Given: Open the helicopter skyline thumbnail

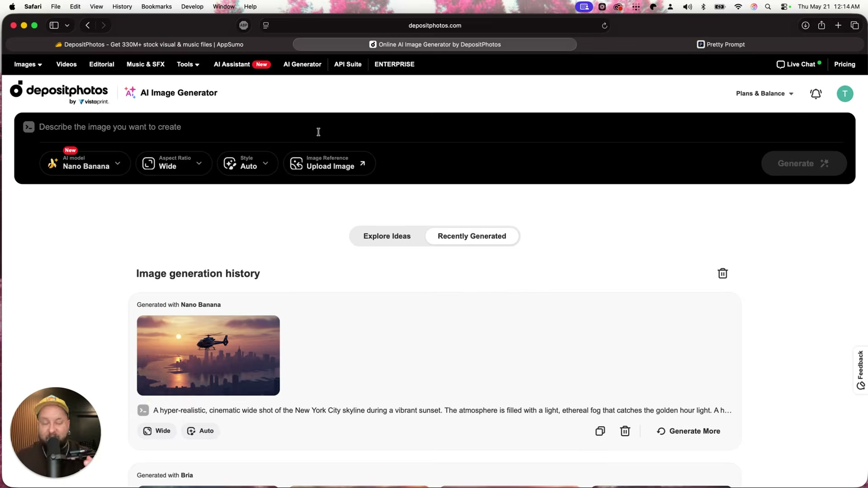Looking at the screenshot, I should click(x=208, y=356).
